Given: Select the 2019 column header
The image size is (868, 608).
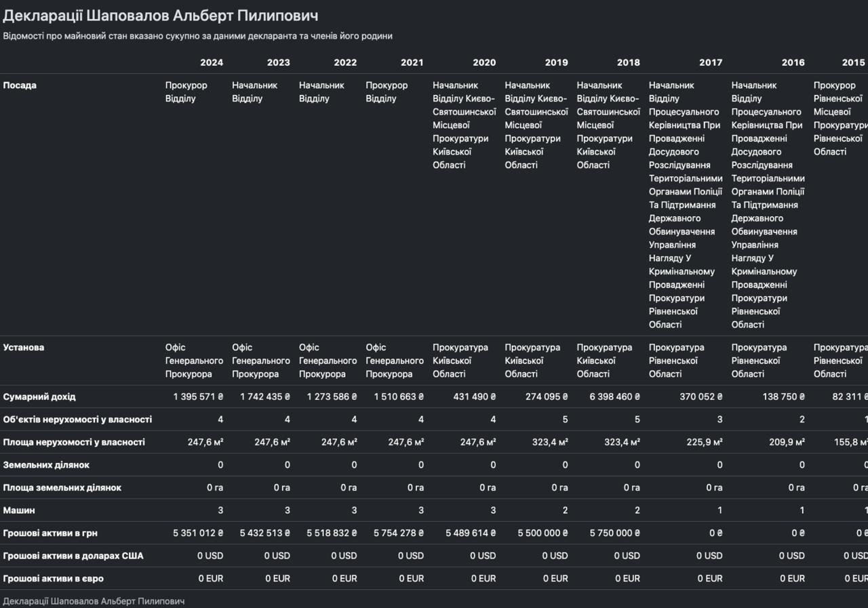Looking at the screenshot, I should (x=557, y=62).
